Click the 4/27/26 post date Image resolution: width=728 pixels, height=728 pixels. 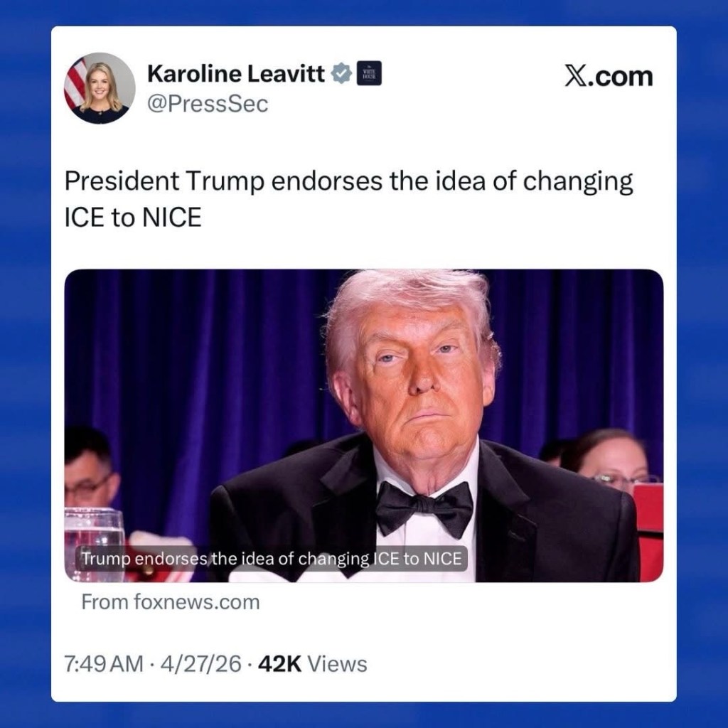click(200, 664)
